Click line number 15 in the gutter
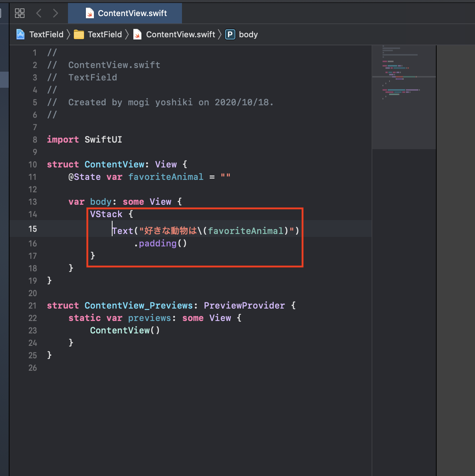 33,229
